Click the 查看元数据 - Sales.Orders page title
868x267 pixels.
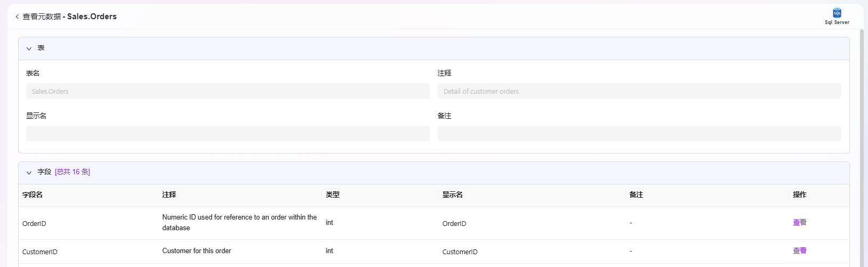pos(69,17)
